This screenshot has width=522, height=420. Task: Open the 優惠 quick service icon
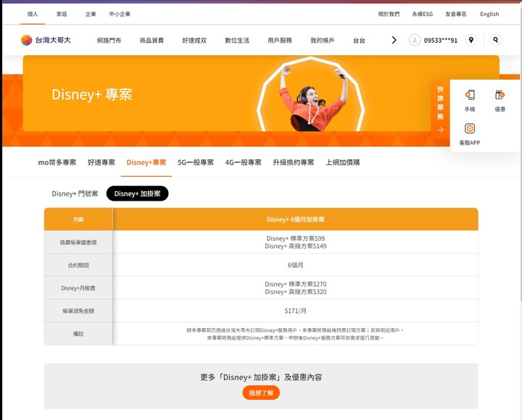[x=500, y=99]
